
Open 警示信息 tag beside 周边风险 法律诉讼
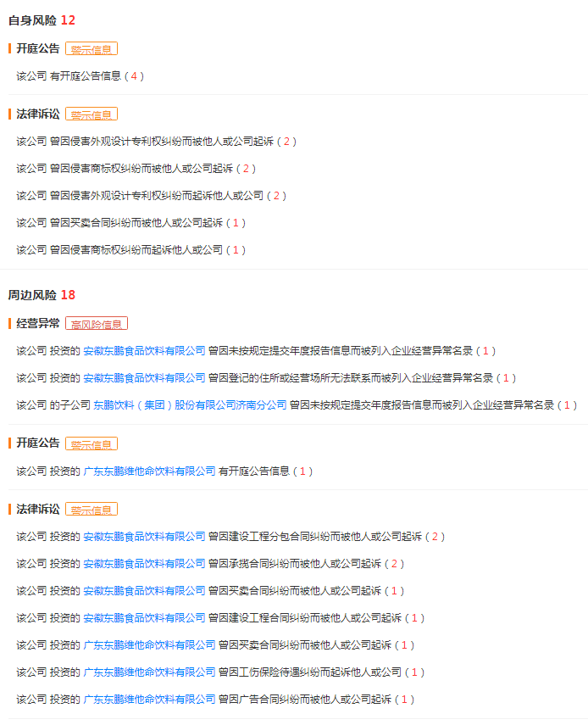click(x=92, y=509)
